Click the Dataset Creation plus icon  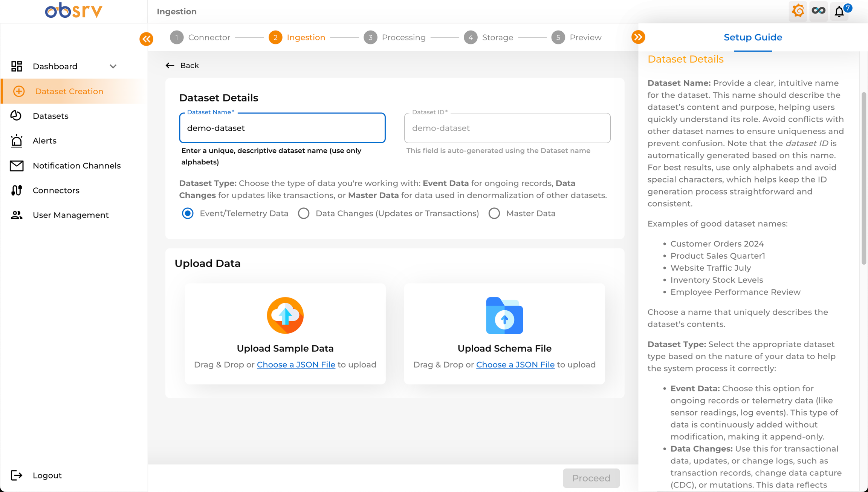point(18,91)
